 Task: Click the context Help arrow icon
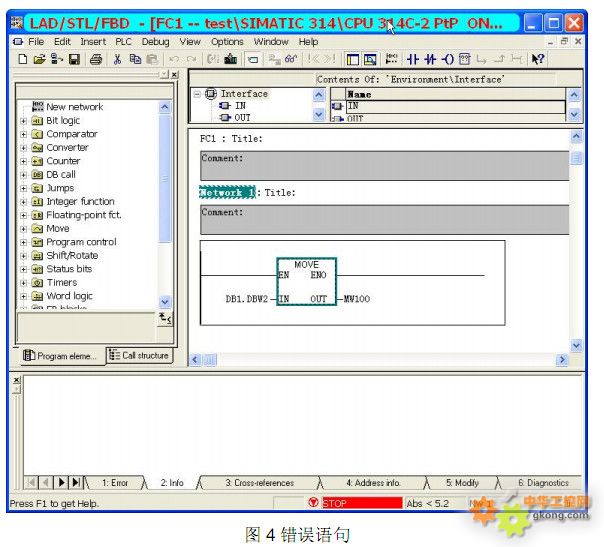538,59
